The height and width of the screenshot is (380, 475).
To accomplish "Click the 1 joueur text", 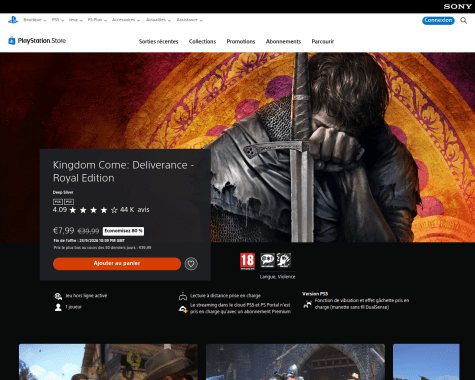I will pos(73,307).
